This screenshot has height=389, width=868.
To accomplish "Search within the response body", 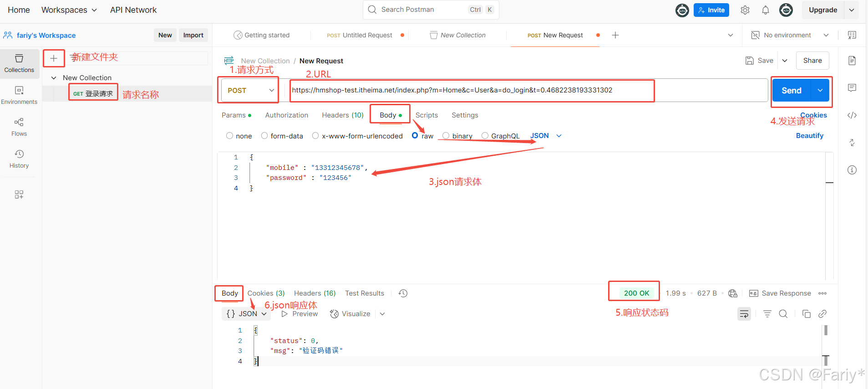I will coord(783,314).
